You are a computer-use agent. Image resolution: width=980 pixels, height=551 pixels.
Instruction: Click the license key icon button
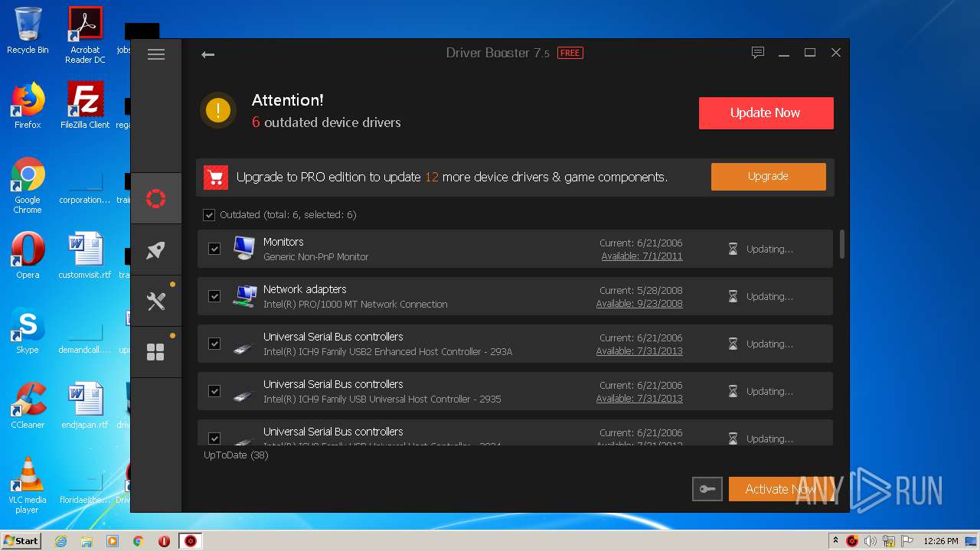tap(707, 489)
